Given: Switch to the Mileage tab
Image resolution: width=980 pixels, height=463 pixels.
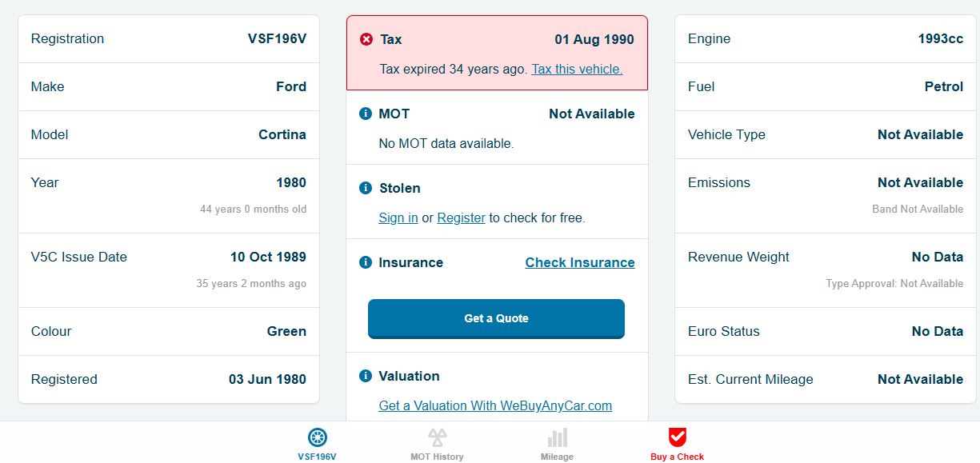Looking at the screenshot, I should 557,457.
